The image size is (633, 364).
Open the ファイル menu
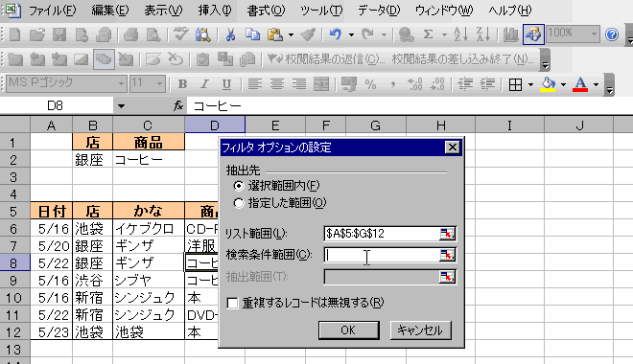[x=52, y=11]
